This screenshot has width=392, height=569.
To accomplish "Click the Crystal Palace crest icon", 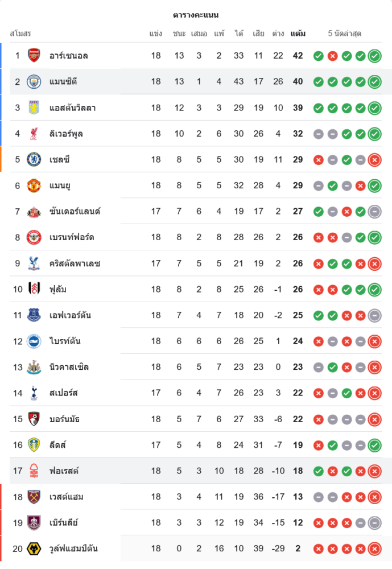I will coord(34,263).
